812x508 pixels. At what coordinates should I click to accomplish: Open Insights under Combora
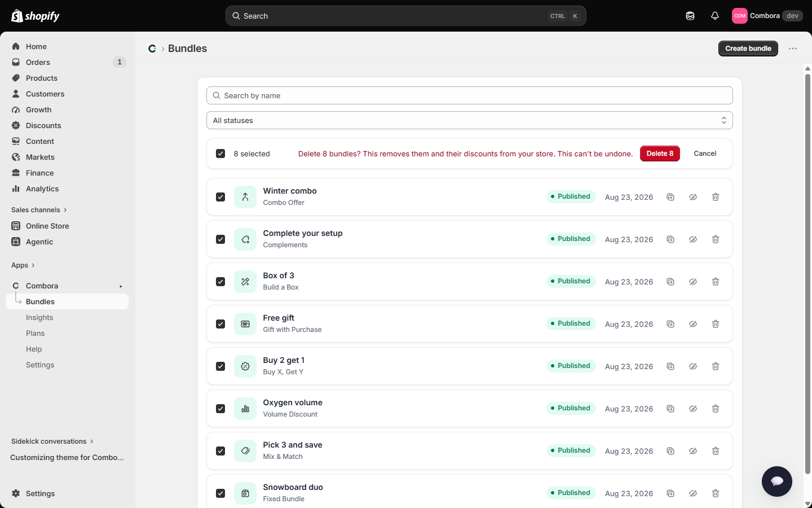(x=39, y=317)
